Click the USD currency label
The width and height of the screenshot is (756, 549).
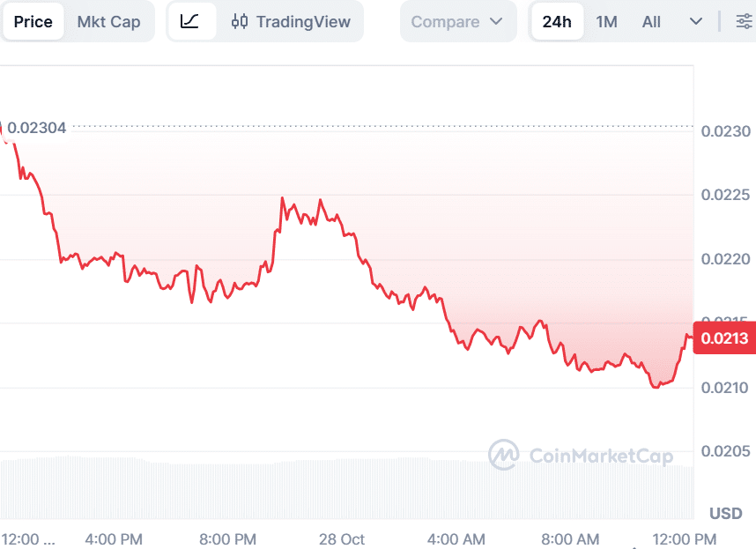tap(725, 513)
